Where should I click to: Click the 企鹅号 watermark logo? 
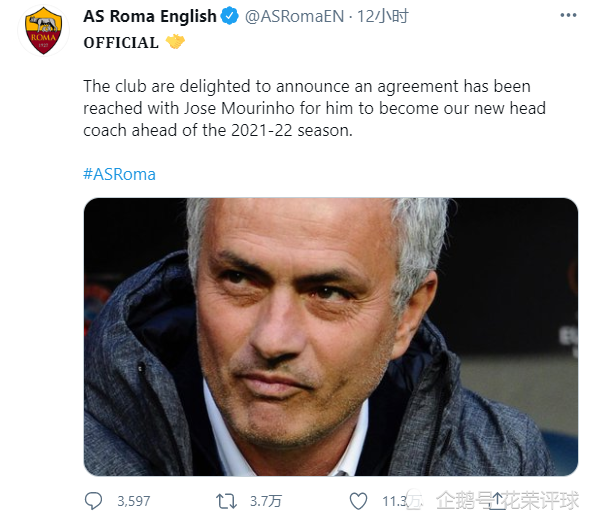414,501
